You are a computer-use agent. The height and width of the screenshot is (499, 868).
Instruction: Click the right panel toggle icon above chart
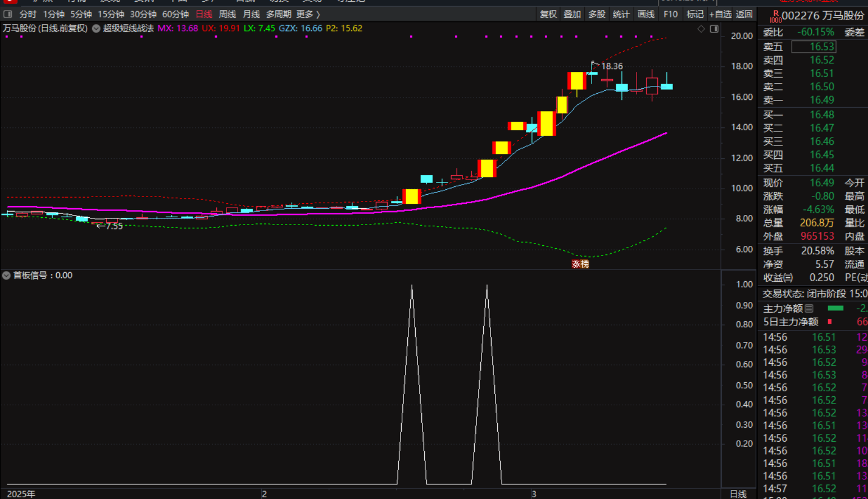pyautogui.click(x=714, y=29)
